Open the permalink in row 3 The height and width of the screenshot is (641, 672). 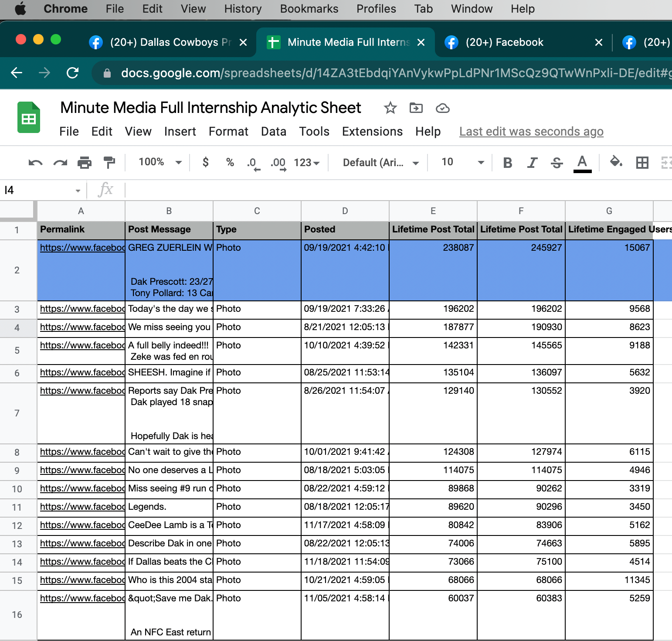82,309
